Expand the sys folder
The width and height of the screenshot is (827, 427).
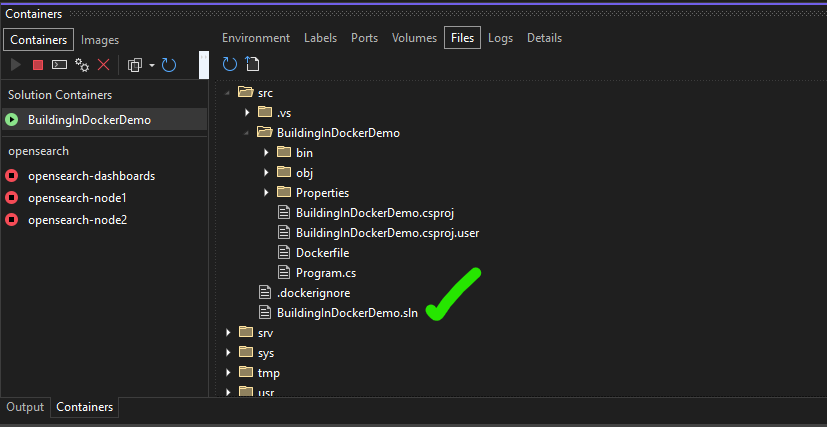[x=228, y=353]
